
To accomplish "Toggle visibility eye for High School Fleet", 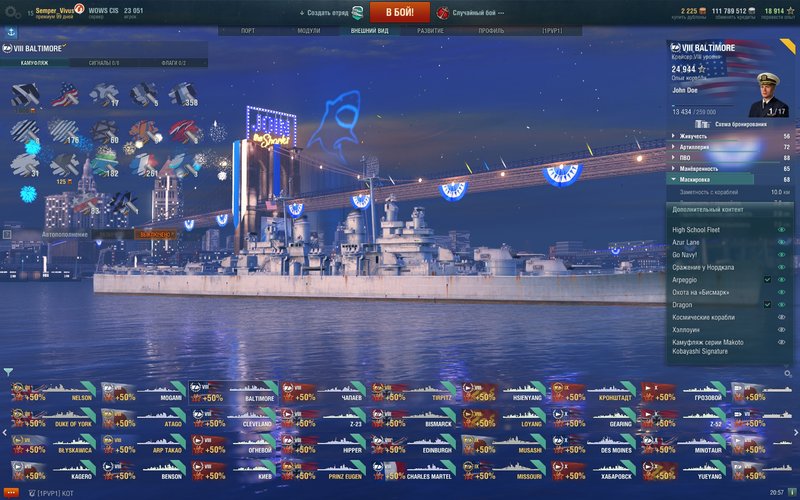I will 781,230.
